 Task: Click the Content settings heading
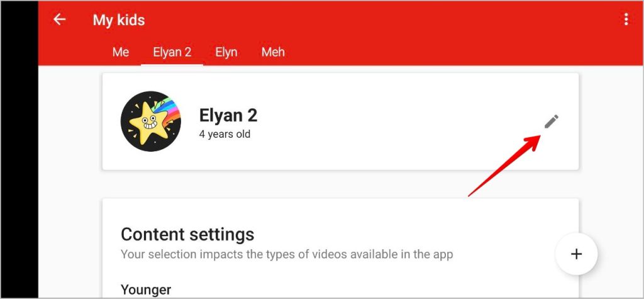coord(187,234)
